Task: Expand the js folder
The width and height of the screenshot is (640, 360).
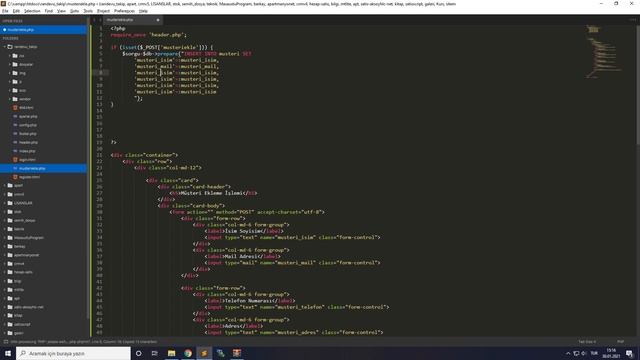Action: pyautogui.click(x=10, y=82)
